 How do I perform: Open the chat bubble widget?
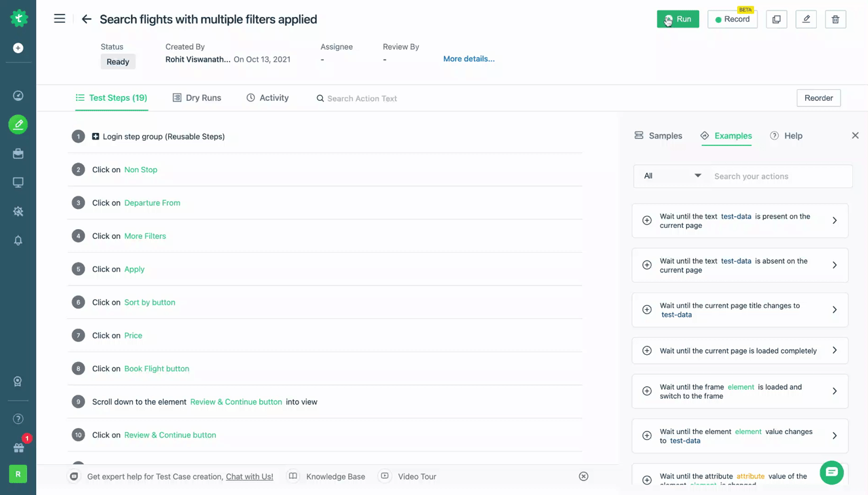[x=831, y=472]
